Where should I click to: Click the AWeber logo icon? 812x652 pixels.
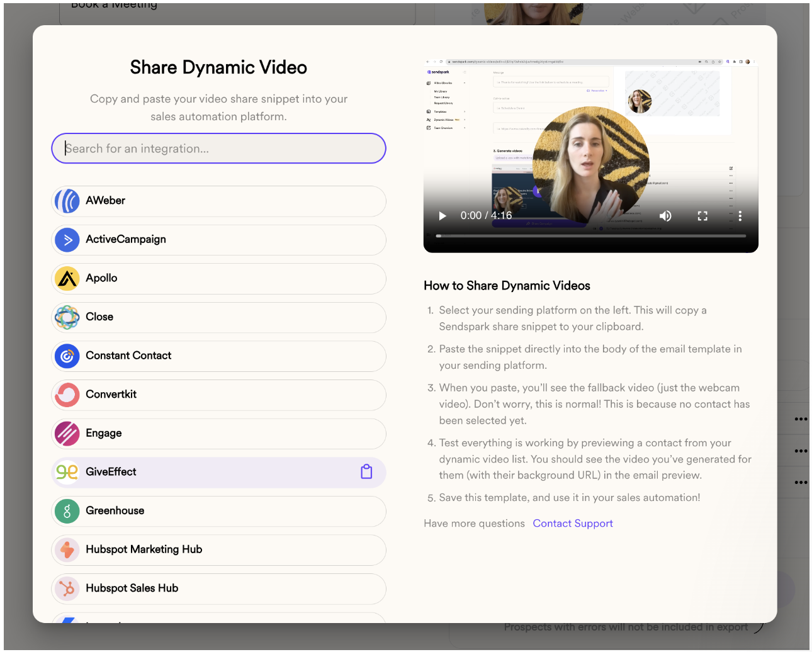click(67, 201)
